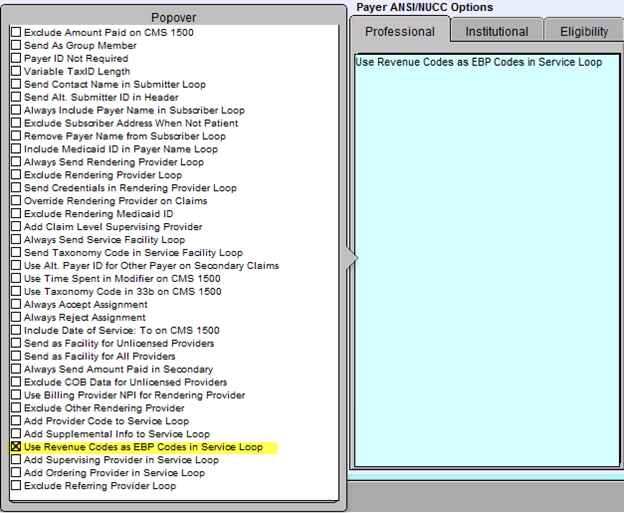Toggle Payer ID Not Required checkbox
This screenshot has height=513, width=624.
tap(16, 59)
